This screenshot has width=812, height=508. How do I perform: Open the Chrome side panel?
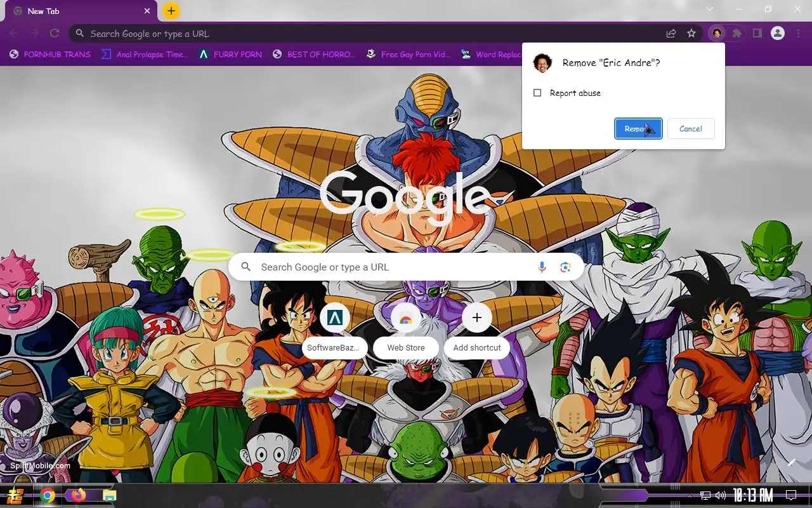click(x=757, y=34)
